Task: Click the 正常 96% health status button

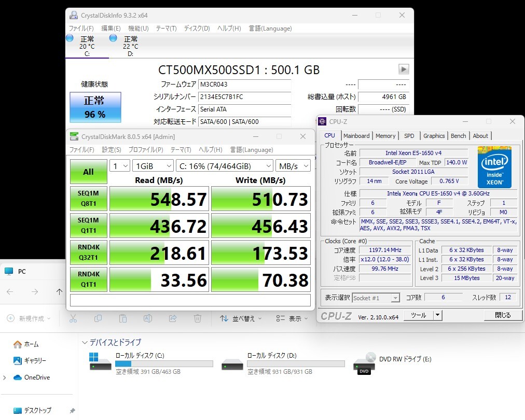Action: click(95, 107)
